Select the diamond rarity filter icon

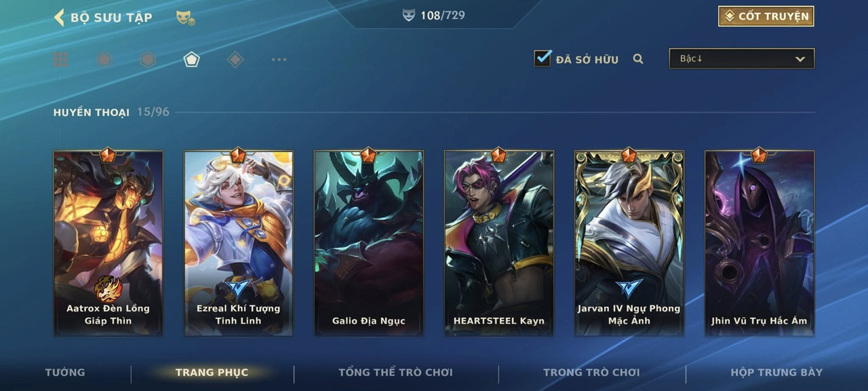pyautogui.click(x=235, y=60)
